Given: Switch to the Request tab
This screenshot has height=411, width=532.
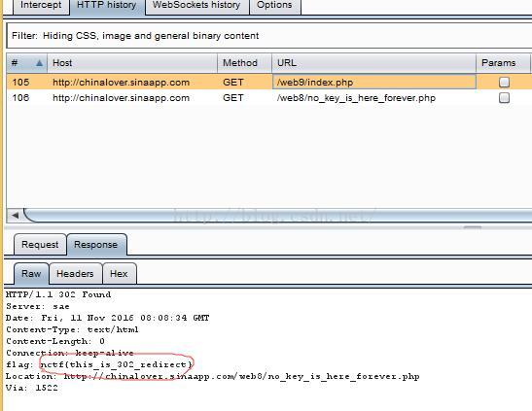Looking at the screenshot, I should coord(40,244).
